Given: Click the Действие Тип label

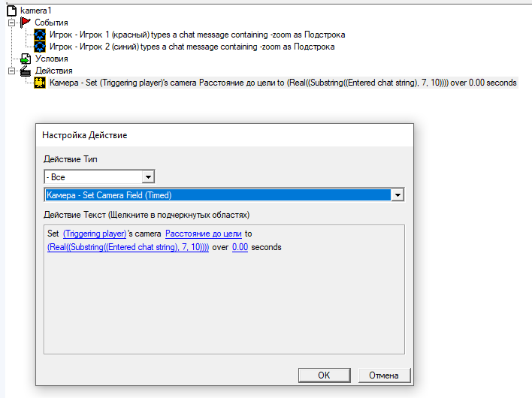Looking at the screenshot, I should [x=70, y=159].
